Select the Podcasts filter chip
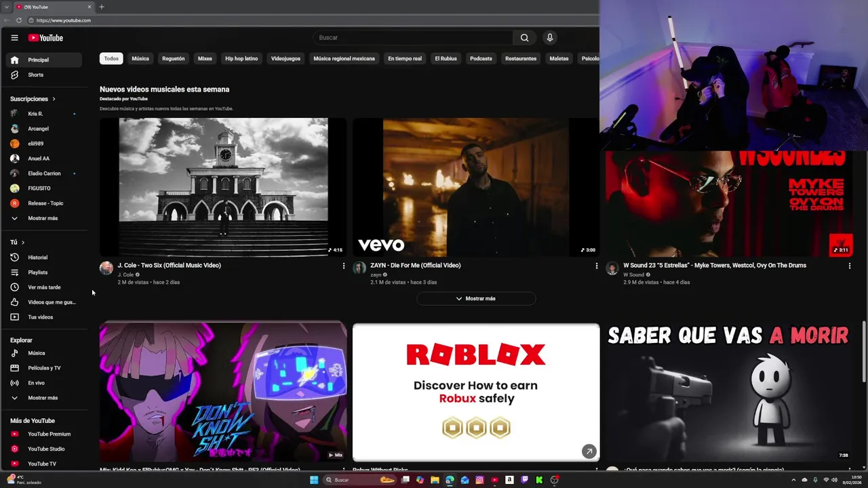Viewport: 868px width, 488px height. coord(481,58)
